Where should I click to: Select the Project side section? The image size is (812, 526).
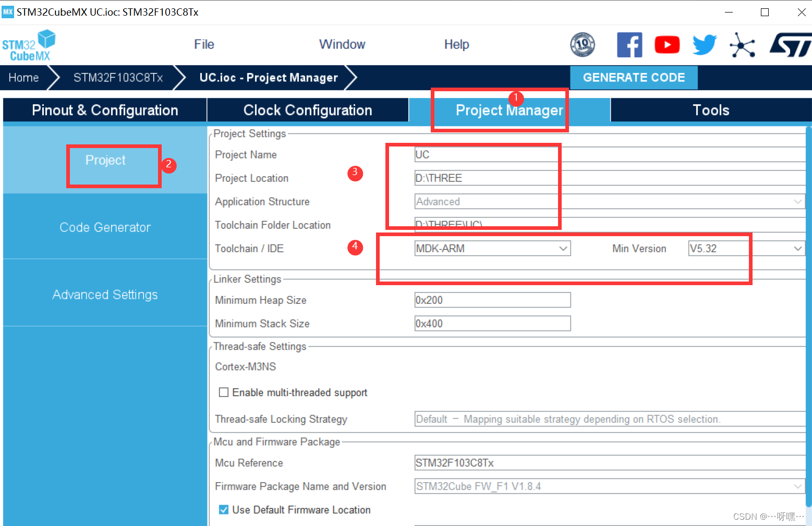pyautogui.click(x=105, y=160)
